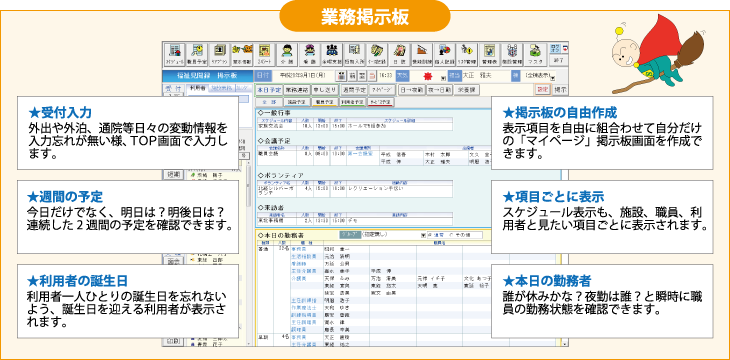Switch to the 申し送り tab
The width and height of the screenshot is (730, 360).
pos(325,90)
